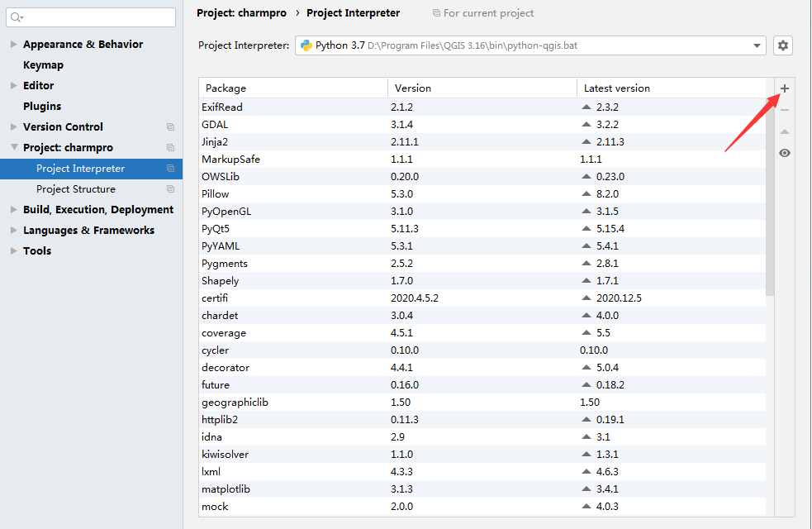Select the PyOpenGL package row

(x=482, y=212)
